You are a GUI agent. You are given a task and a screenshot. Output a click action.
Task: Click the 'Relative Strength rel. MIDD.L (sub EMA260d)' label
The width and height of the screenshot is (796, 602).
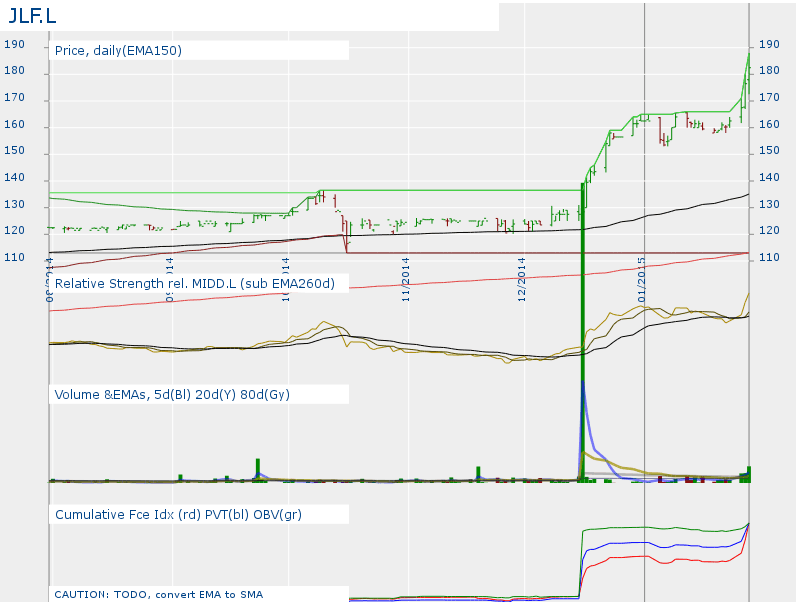click(x=195, y=283)
